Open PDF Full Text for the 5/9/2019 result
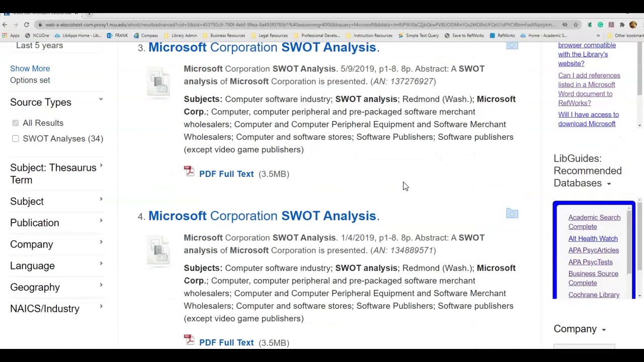 click(x=226, y=174)
